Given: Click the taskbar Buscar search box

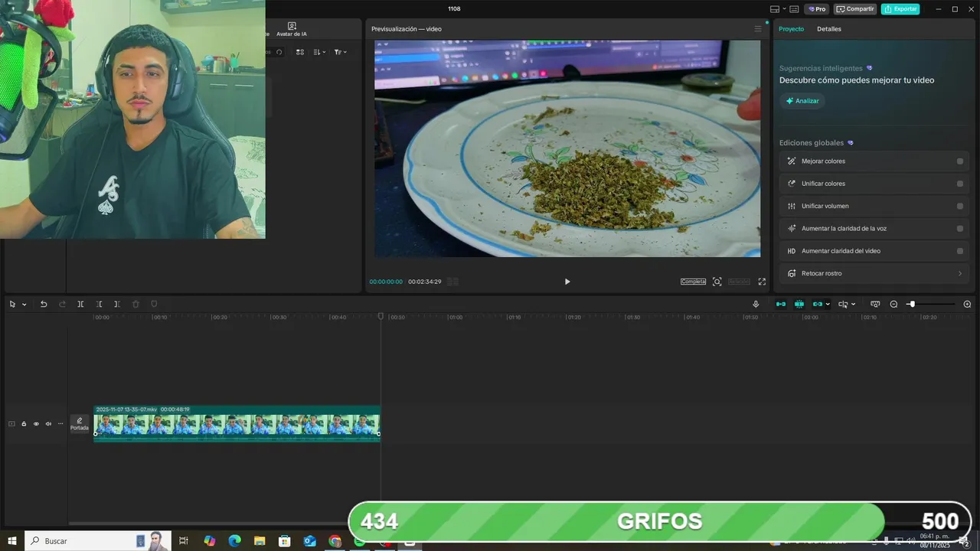Looking at the screenshot, I should [x=97, y=541].
